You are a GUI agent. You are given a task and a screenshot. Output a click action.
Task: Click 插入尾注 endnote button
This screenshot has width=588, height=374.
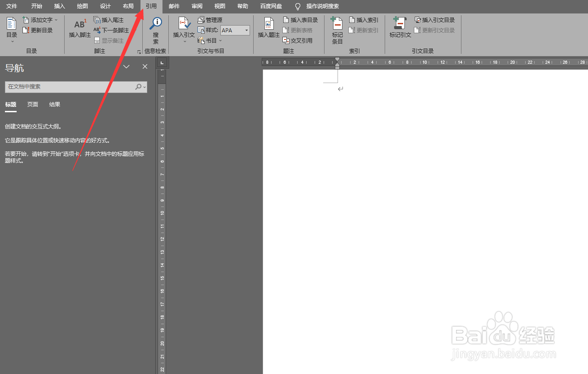coord(109,20)
